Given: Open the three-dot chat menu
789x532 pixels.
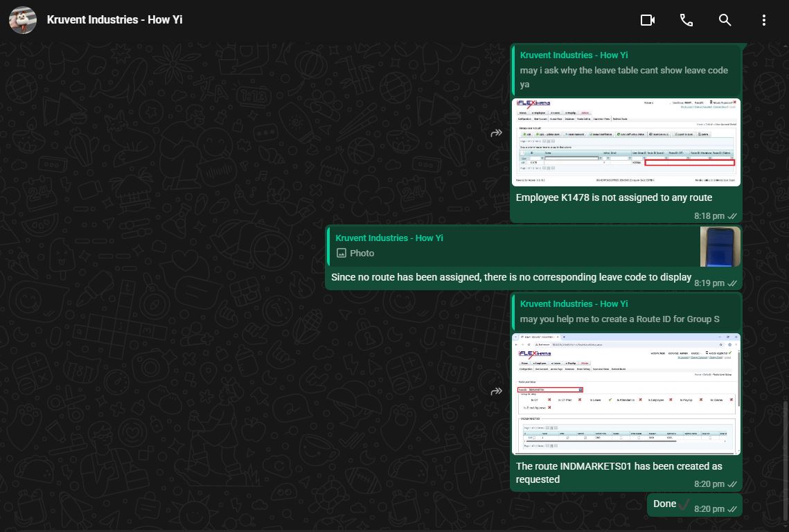Looking at the screenshot, I should [764, 20].
